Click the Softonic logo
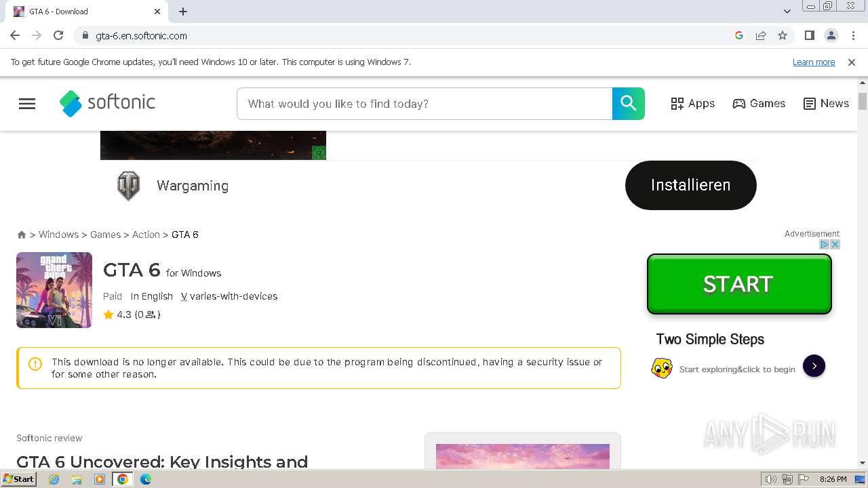 tap(107, 103)
